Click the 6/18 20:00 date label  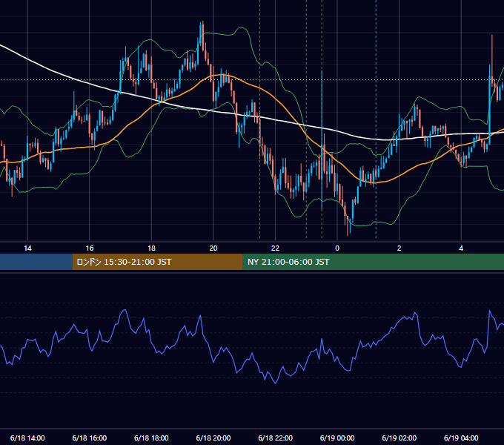click(213, 438)
